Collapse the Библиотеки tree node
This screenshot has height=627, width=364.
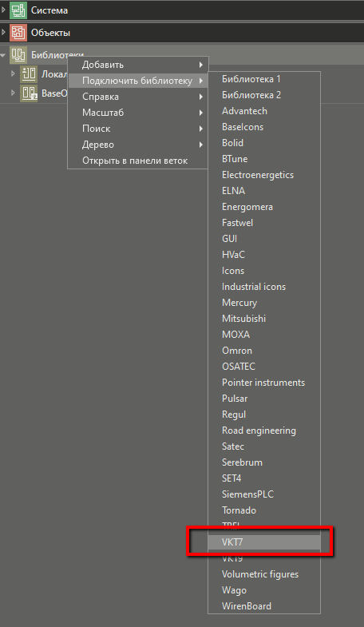[3, 55]
